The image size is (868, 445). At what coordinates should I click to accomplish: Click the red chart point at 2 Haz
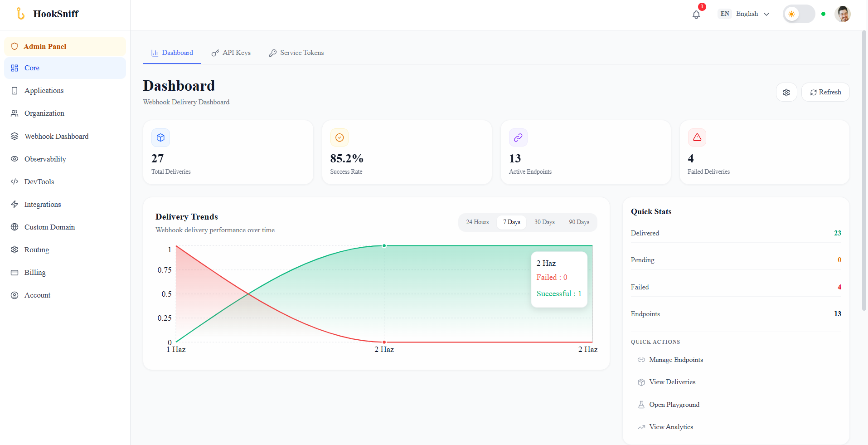point(384,342)
